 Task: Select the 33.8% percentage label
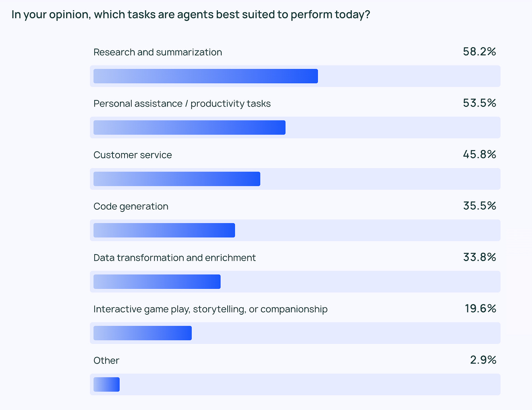coord(479,257)
